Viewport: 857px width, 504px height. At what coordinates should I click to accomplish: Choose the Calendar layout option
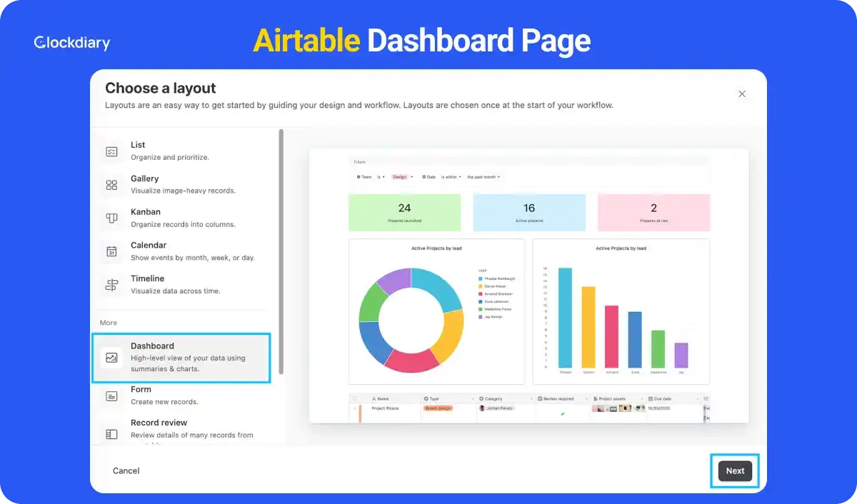coord(181,251)
